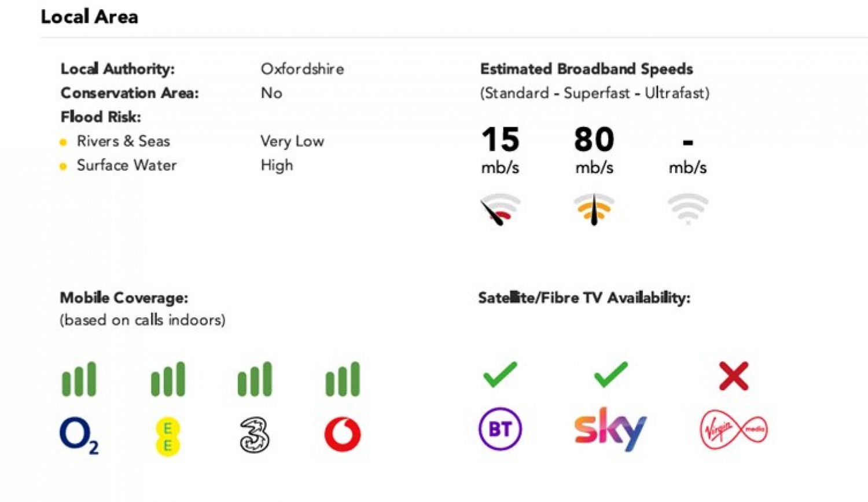Click the red cross above Virgin Media
The image size is (868, 502).
point(734,376)
